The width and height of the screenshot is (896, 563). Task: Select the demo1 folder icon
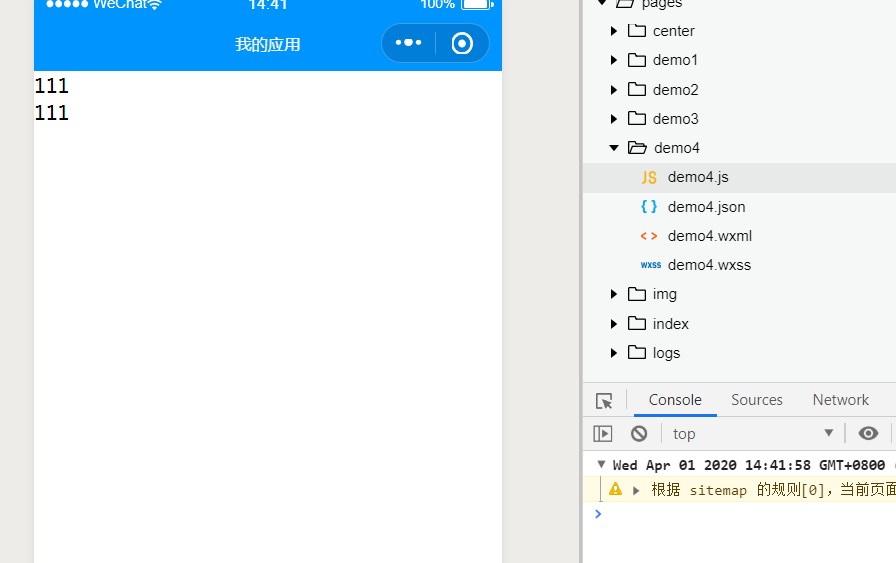pyautogui.click(x=637, y=59)
